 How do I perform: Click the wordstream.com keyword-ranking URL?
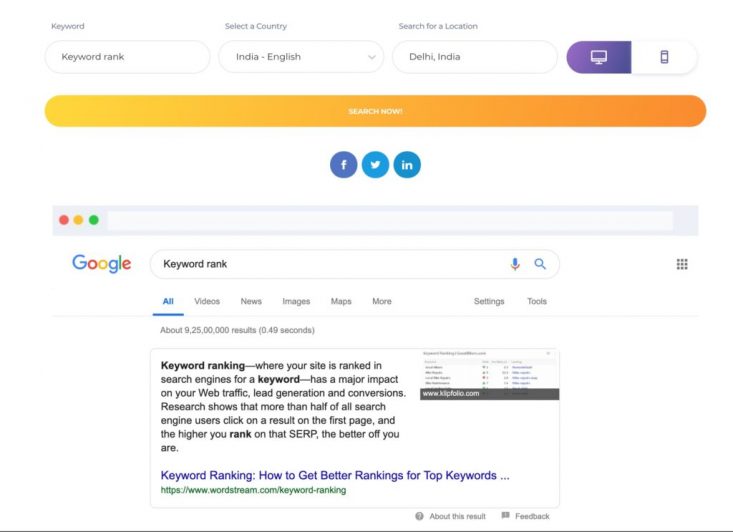tap(253, 490)
